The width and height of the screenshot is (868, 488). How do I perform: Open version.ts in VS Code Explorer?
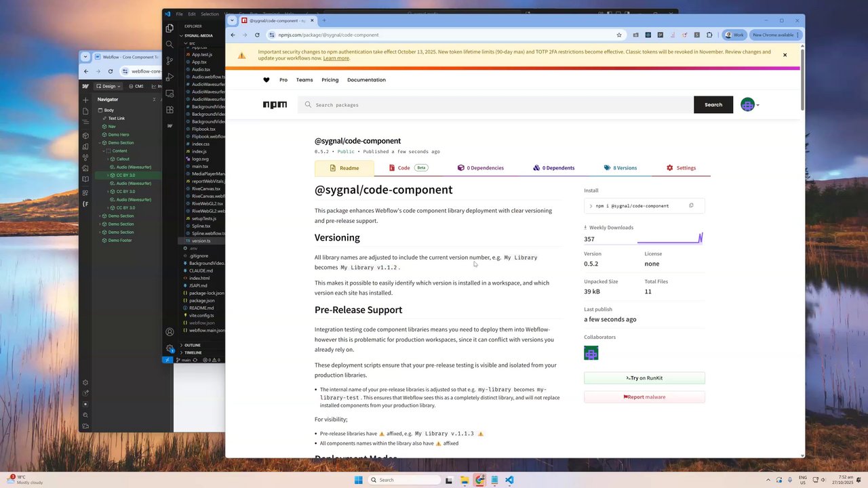pos(201,241)
